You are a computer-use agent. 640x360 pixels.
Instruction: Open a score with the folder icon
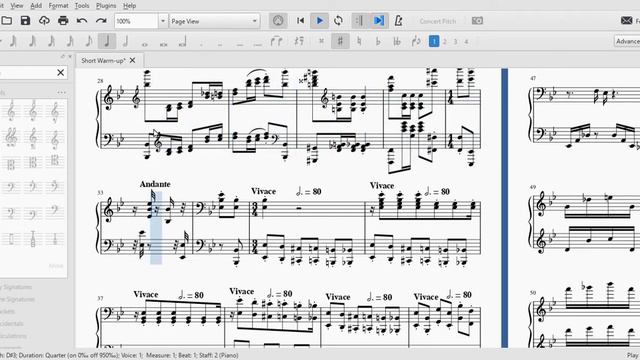coord(6,21)
